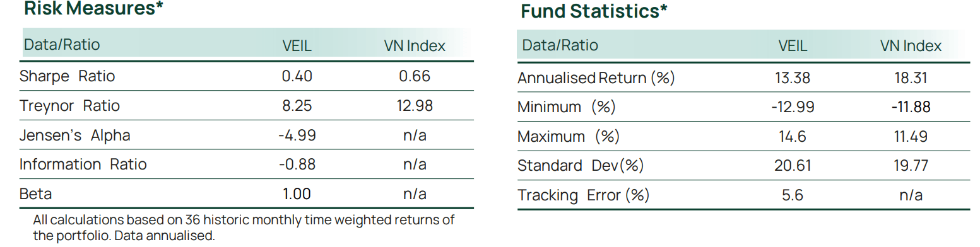Click Jensen's Alpha value -4.99
Image resolution: width=980 pixels, height=247 pixels.
tap(297, 135)
